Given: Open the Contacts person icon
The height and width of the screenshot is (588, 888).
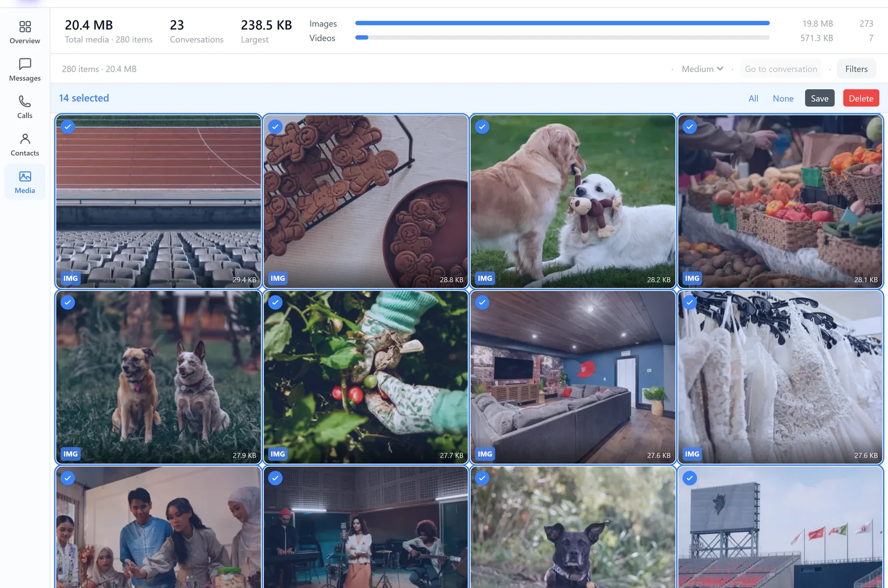Looking at the screenshot, I should 25,139.
